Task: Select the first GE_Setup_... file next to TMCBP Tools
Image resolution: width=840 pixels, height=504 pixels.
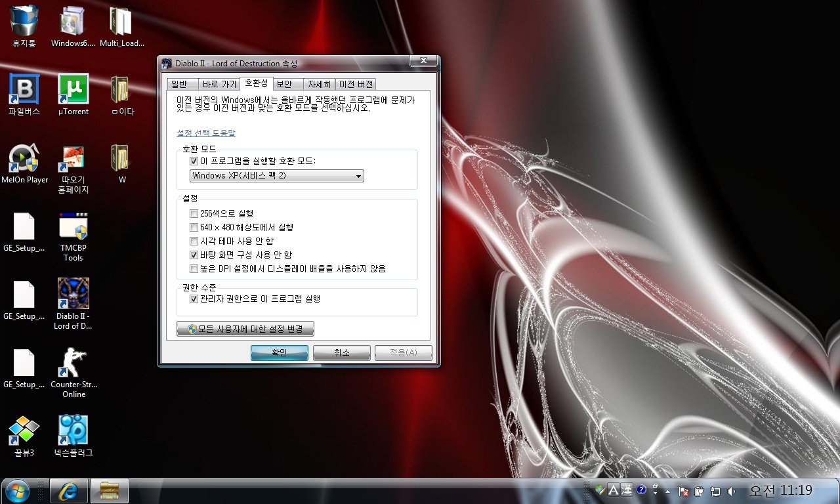Action: (24, 231)
